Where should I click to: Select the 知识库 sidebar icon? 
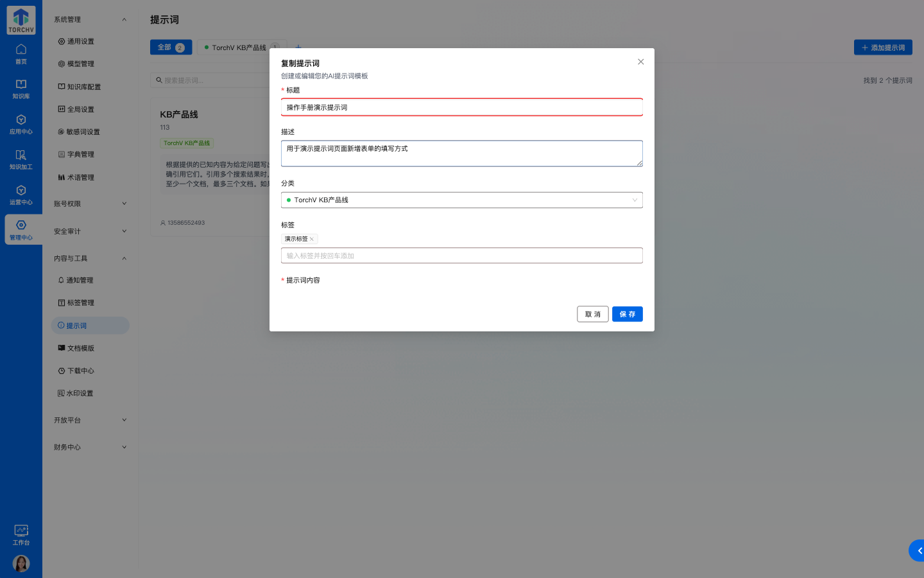[21, 90]
